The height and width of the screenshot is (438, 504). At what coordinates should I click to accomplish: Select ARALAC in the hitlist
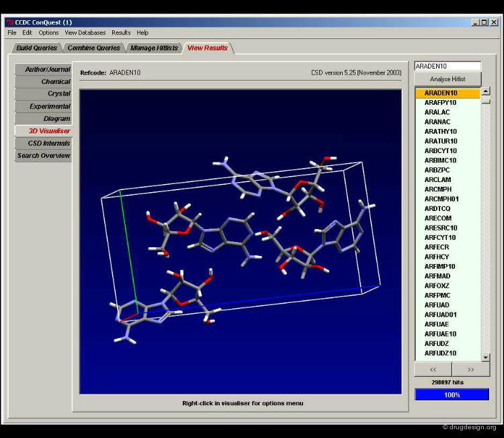(448, 112)
